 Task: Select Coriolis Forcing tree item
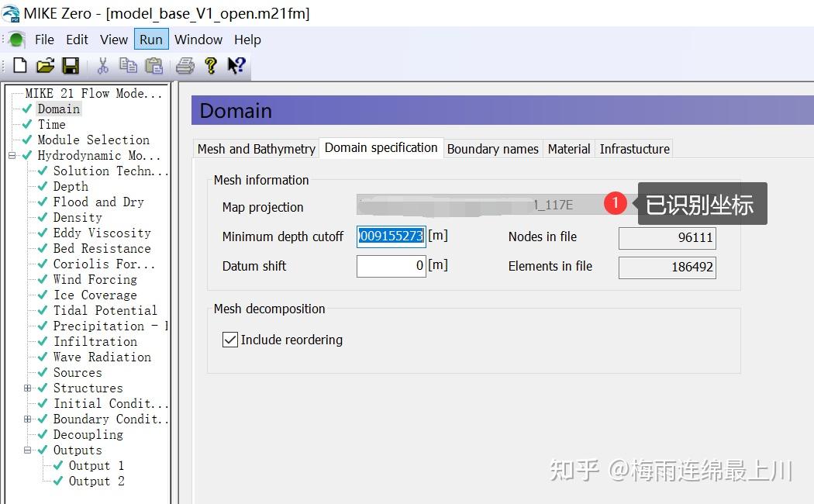[x=104, y=264]
